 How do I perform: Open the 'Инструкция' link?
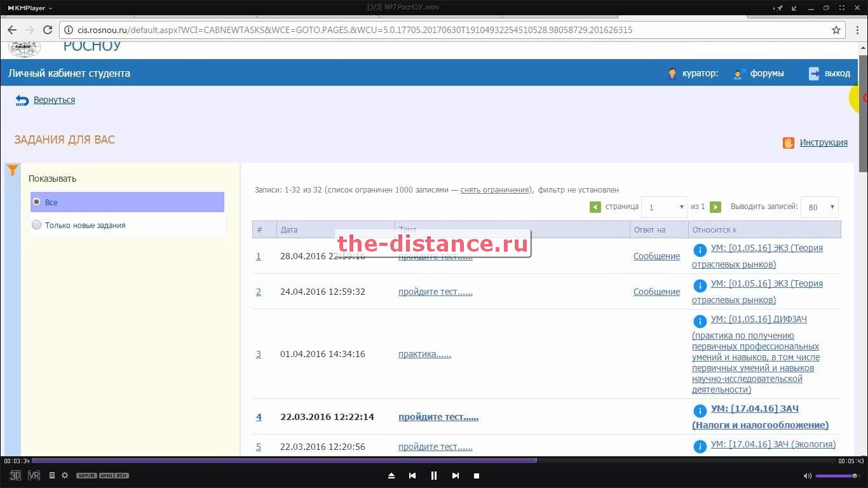pyautogui.click(x=823, y=142)
